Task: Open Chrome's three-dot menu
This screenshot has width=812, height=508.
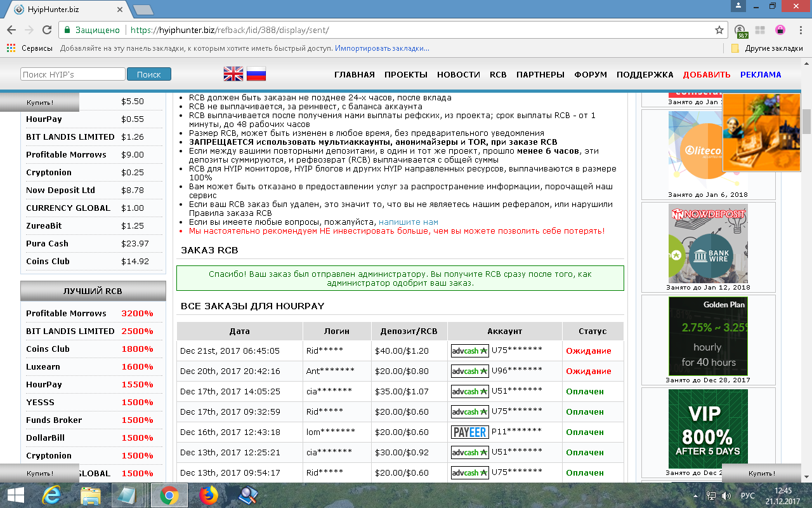Action: tap(799, 30)
